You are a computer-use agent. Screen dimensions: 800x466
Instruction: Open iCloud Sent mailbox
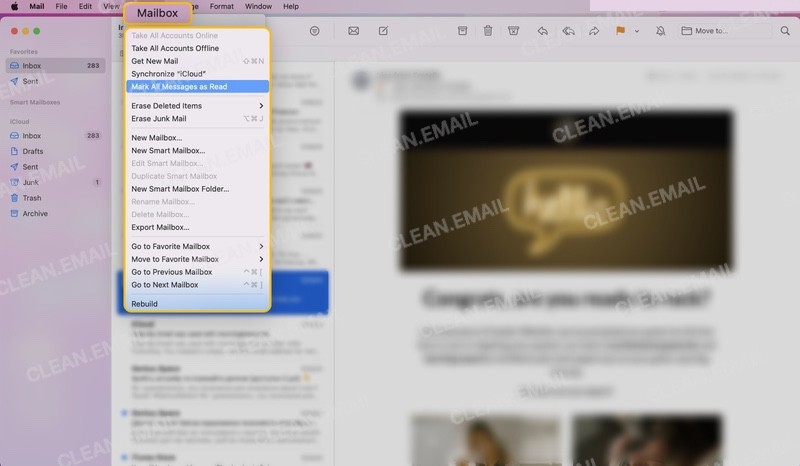[x=55, y=167]
